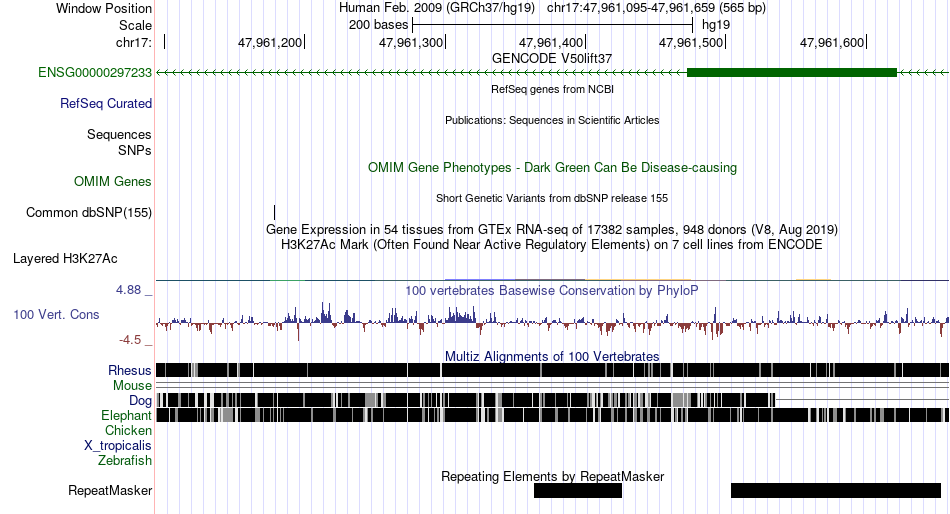Click the 47,961,200 ruler position
The image size is (950, 514).
point(270,43)
